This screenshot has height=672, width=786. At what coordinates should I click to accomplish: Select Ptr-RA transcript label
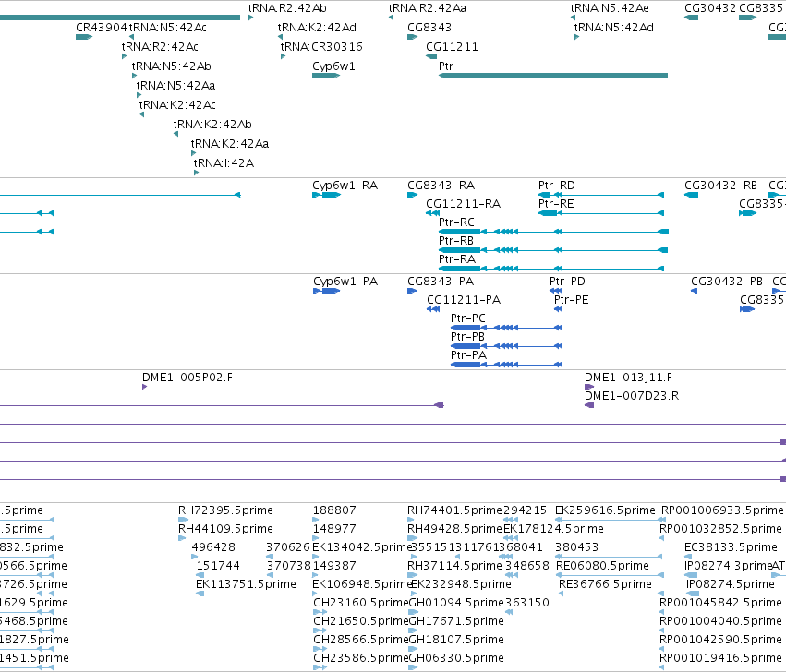click(x=456, y=259)
